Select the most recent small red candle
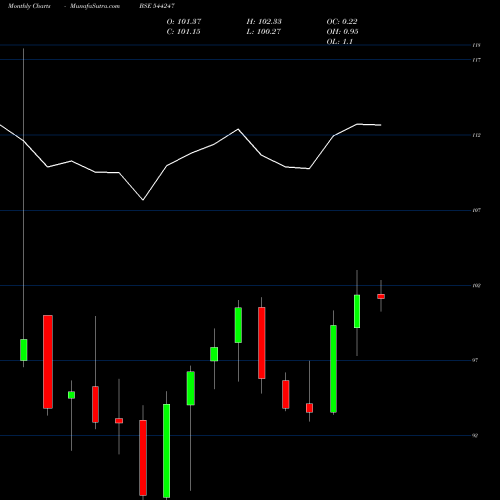 381,296
